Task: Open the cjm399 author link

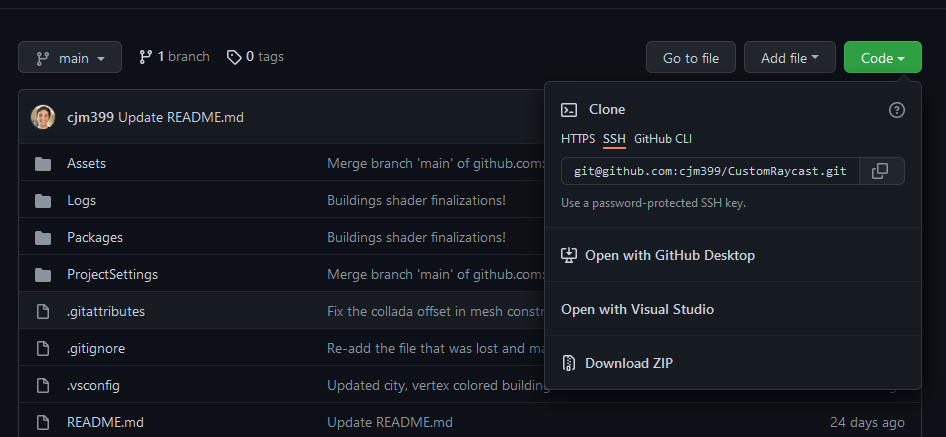Action: pos(90,117)
